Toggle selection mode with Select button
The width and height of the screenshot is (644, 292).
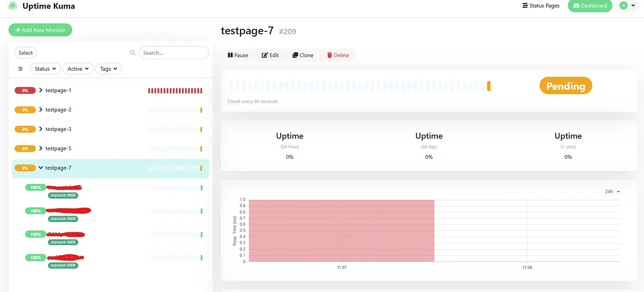(x=25, y=53)
